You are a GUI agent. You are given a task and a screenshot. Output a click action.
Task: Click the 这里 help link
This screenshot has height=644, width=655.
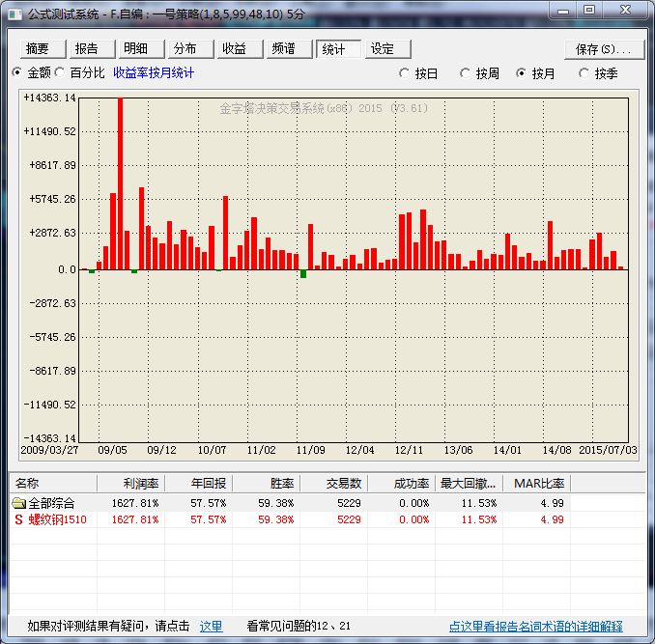pyautogui.click(x=211, y=627)
